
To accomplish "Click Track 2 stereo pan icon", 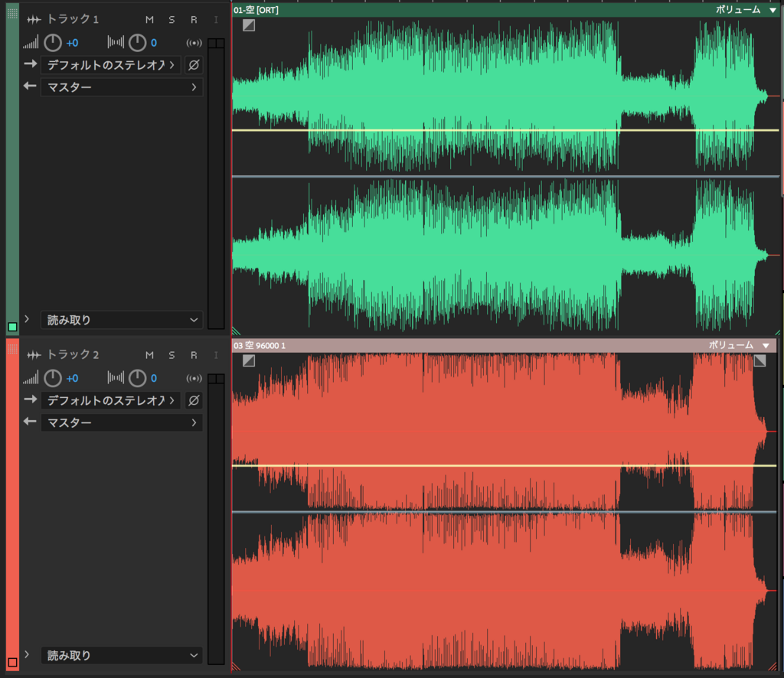I will coord(116,377).
